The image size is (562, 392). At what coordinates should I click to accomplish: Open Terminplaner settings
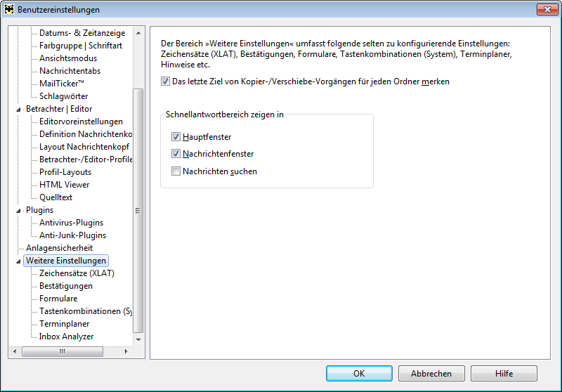click(x=65, y=324)
